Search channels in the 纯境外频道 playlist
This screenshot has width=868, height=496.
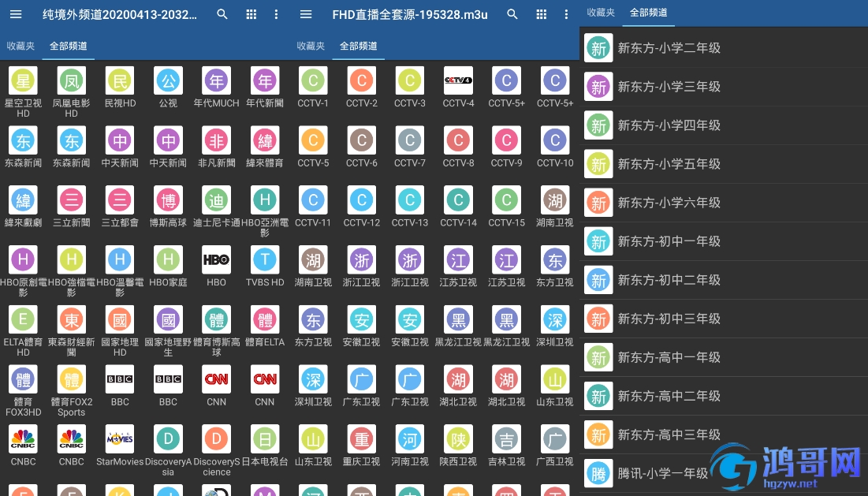pos(222,14)
